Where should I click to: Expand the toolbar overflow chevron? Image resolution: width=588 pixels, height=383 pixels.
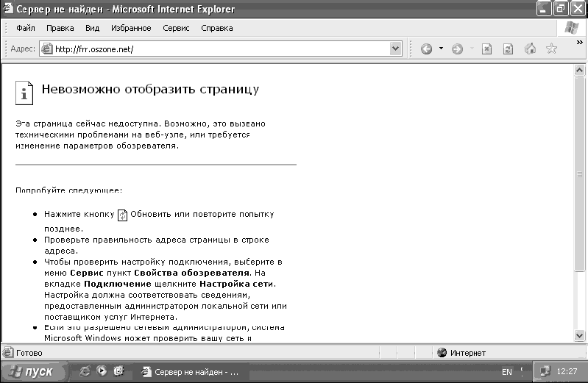click(579, 43)
